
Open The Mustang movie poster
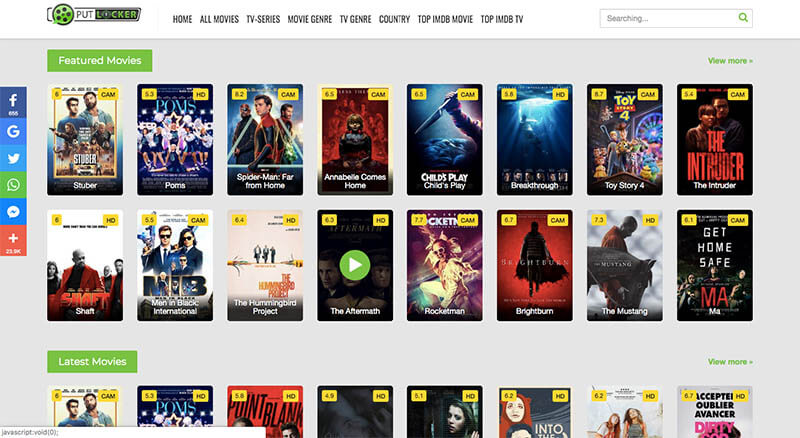click(x=624, y=265)
